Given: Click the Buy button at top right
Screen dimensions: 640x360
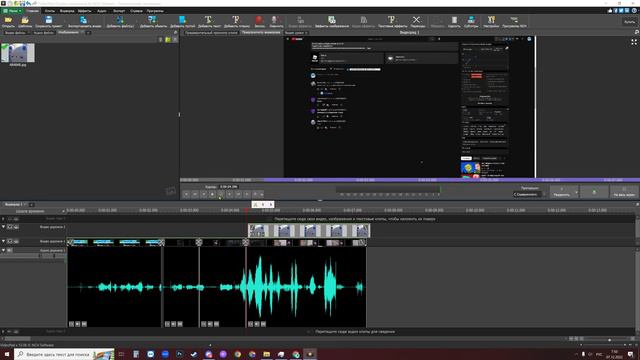Looking at the screenshot, I should tap(629, 22).
